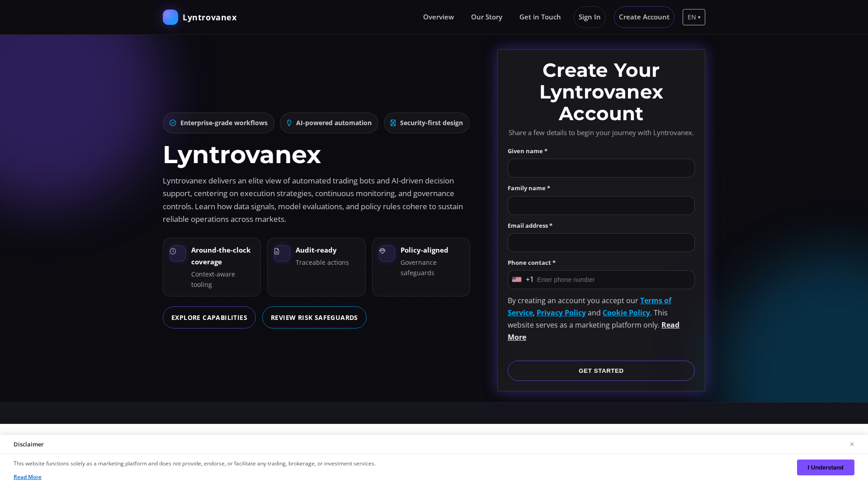Click the AI-powered automation badge text
The width and height of the screenshot is (868, 488).
pos(334,123)
